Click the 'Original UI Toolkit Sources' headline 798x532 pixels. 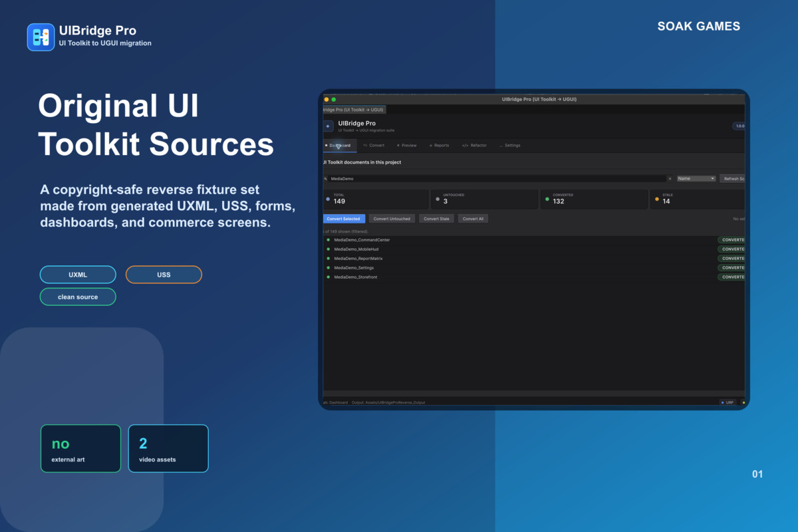[156, 124]
